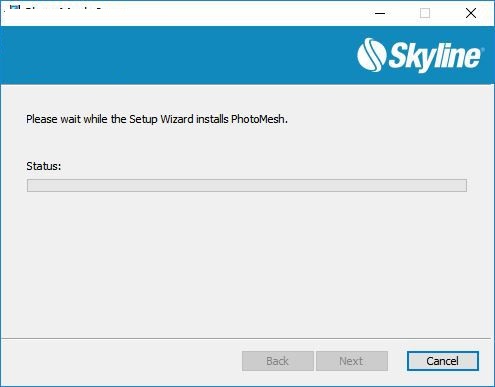Click the disabled Back button

pyautogui.click(x=278, y=361)
